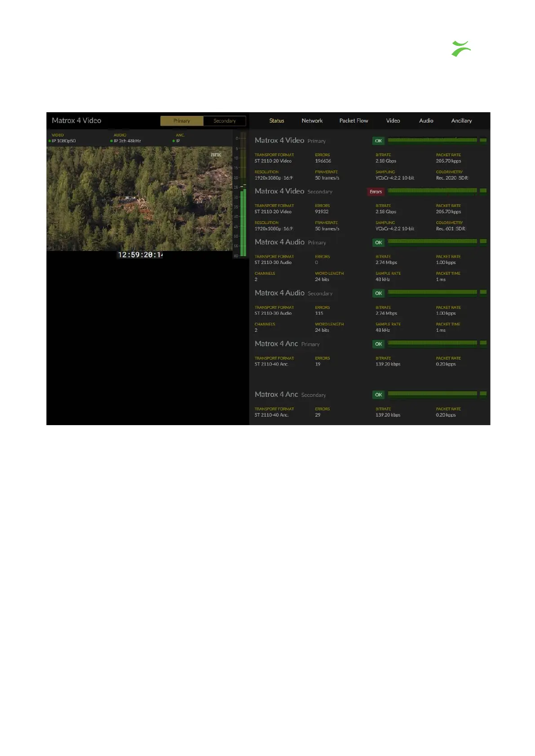Image resolution: width=535 pixels, height=756 pixels.
Task: Open the Ancillary tab
Action: 461,121
